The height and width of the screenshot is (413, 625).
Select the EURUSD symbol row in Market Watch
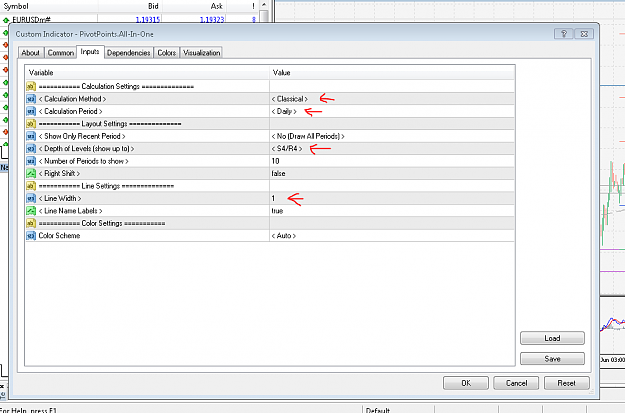[130, 20]
